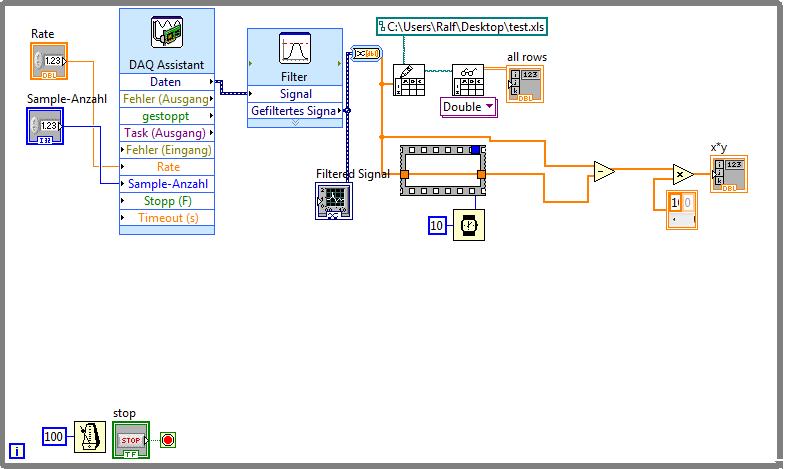Click the left orange tunnel on sequence frame
This screenshot has width=785, height=469.
[405, 174]
